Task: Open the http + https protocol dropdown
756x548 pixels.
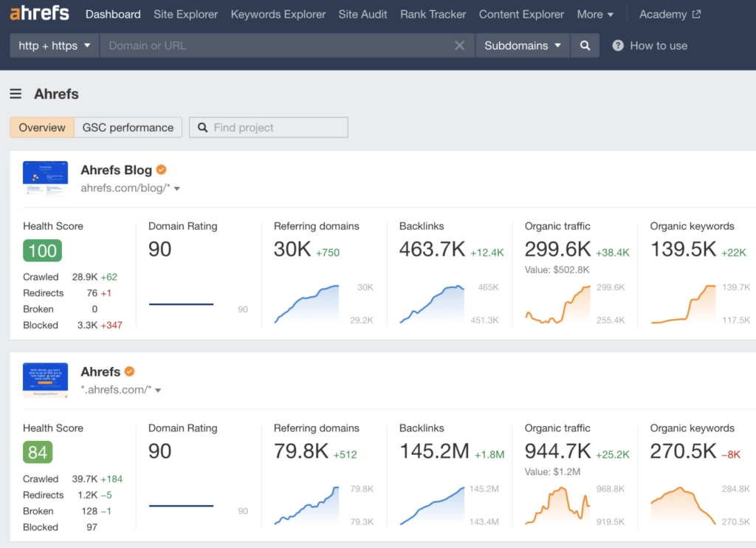Action: coord(54,46)
